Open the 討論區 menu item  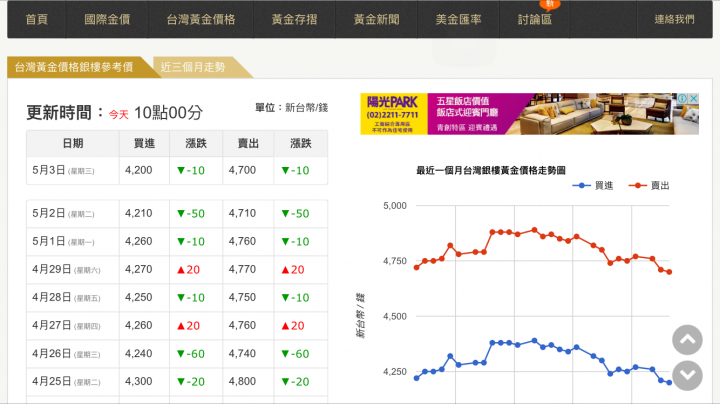tap(534, 19)
